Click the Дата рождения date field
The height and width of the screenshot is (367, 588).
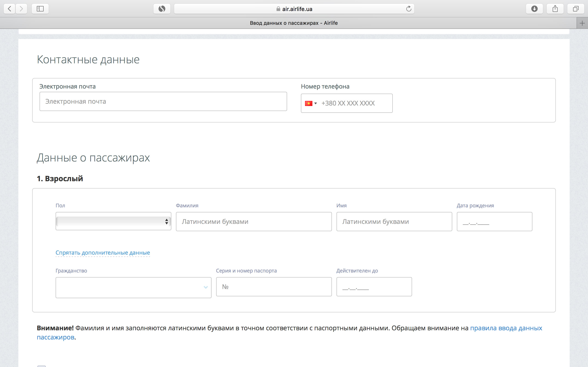494,222
